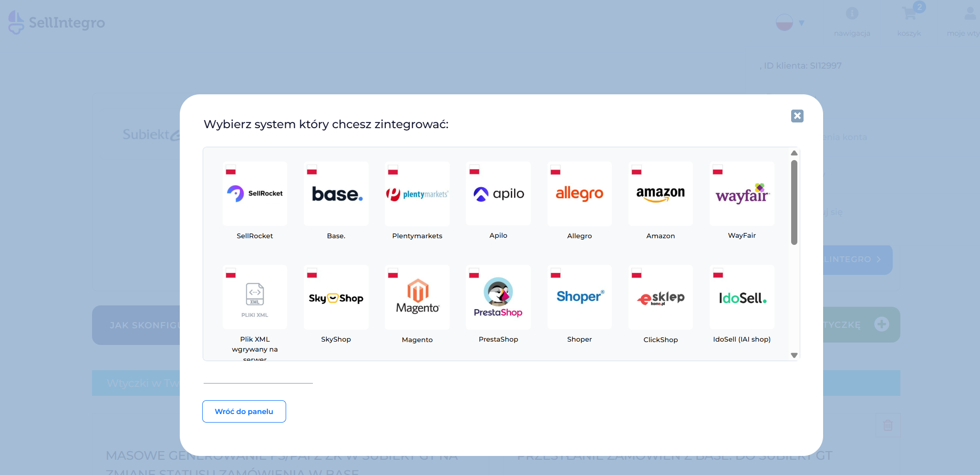This screenshot has height=475, width=980.
Task: Pick the Plentymarkets logo tile
Action: pos(417,193)
